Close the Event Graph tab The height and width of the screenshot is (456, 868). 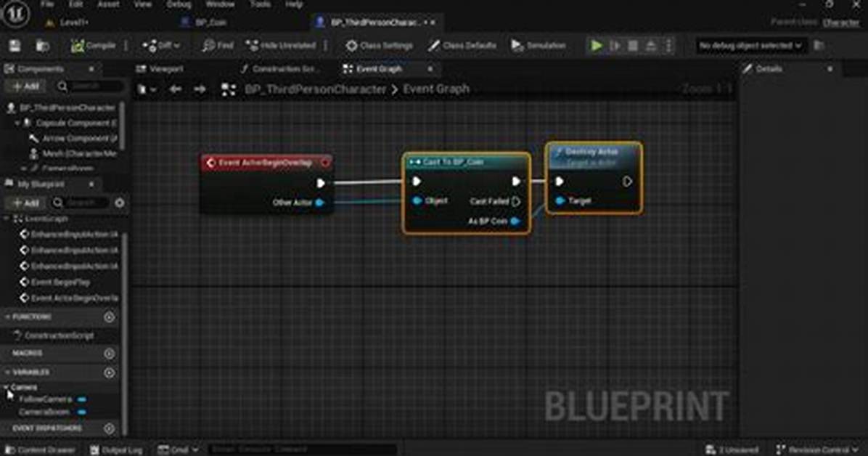tap(430, 69)
